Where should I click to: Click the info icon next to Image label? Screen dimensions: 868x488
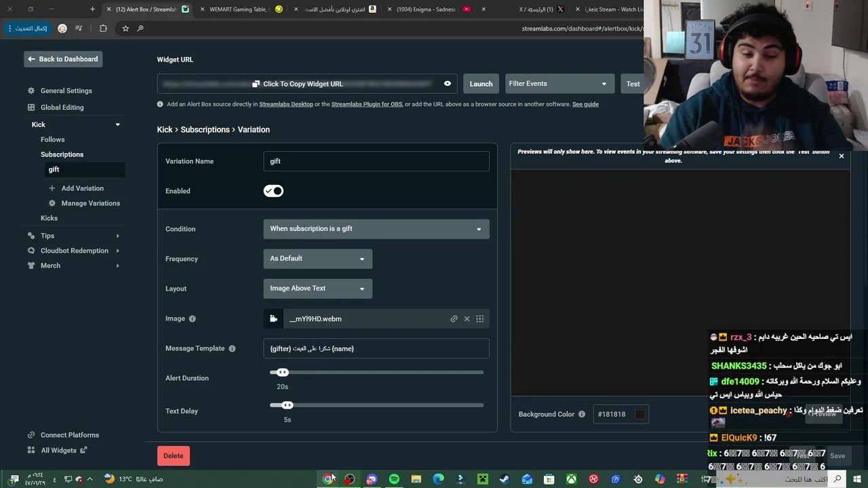(x=193, y=319)
